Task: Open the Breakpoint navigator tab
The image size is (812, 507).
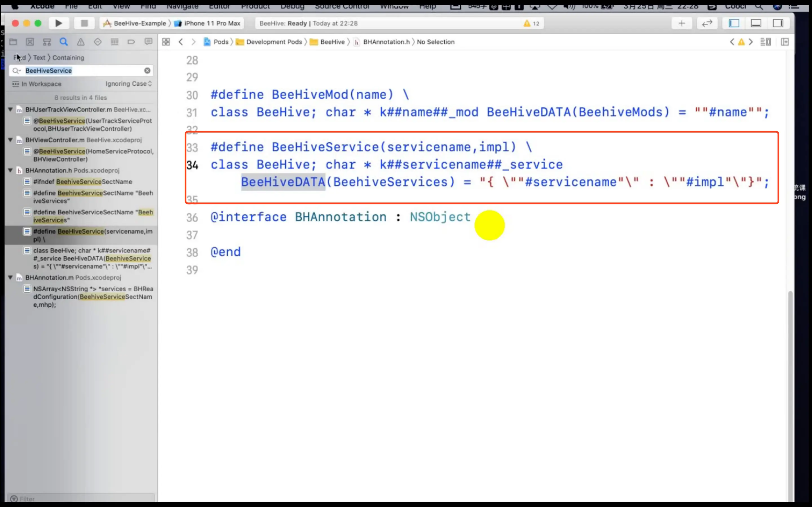Action: click(131, 42)
